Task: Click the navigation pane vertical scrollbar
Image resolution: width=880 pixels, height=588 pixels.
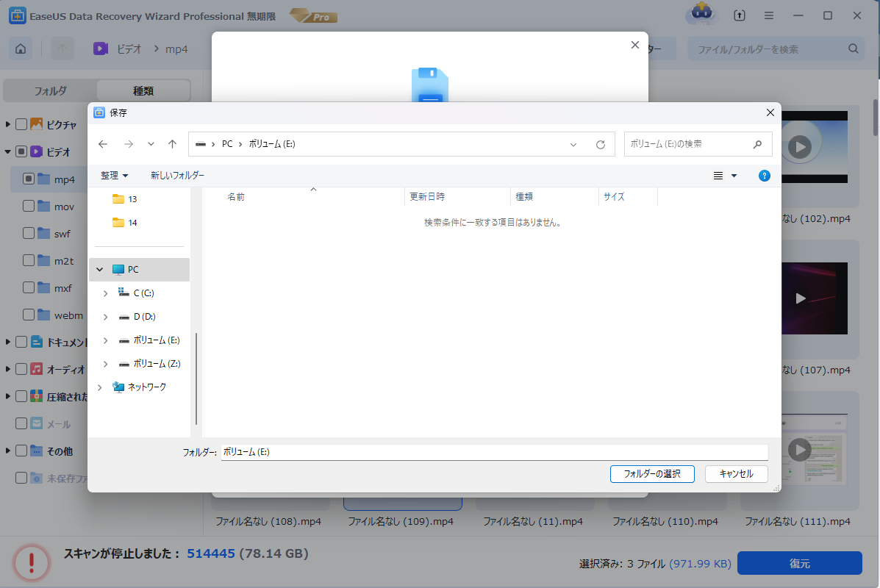Action: pyautogui.click(x=196, y=379)
